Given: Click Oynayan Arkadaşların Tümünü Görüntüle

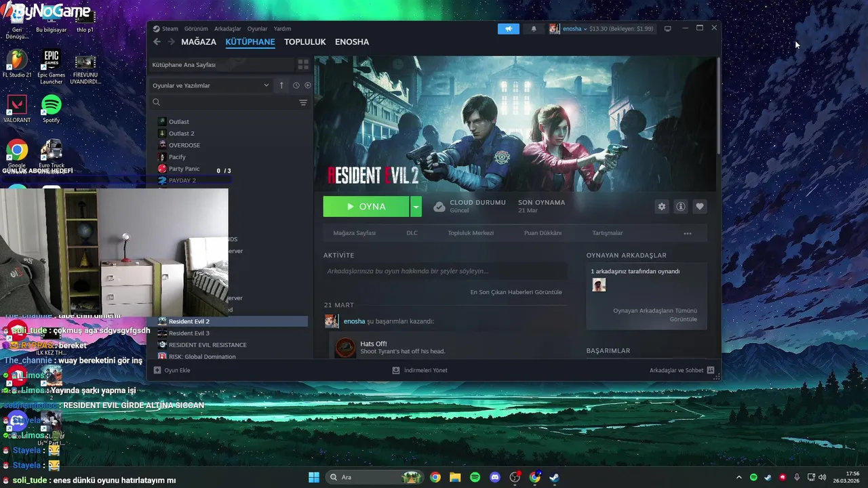Looking at the screenshot, I should [x=655, y=314].
